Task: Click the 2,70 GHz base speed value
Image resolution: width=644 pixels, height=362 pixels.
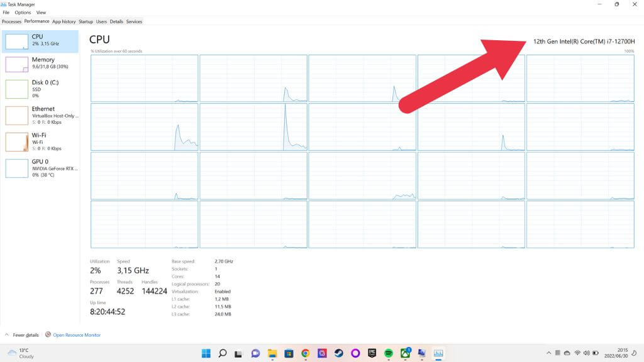Action: click(224, 261)
